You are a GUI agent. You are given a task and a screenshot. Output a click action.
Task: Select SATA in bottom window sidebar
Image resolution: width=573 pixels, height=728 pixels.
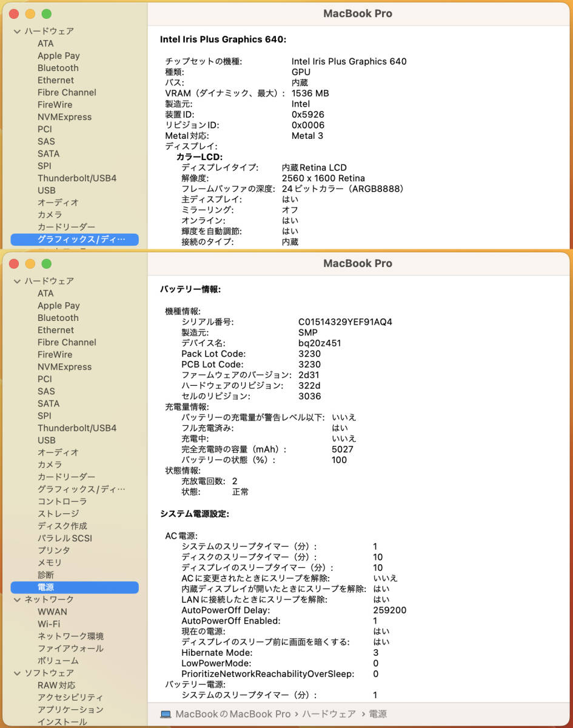[49, 403]
